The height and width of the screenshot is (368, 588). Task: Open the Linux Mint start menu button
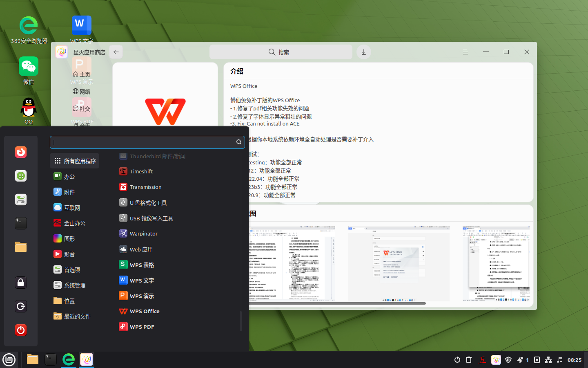[x=9, y=360]
